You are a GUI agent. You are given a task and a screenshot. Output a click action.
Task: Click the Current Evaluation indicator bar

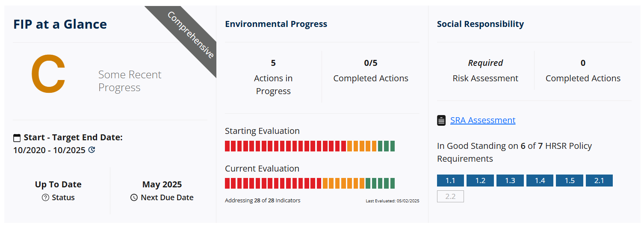tap(310, 184)
